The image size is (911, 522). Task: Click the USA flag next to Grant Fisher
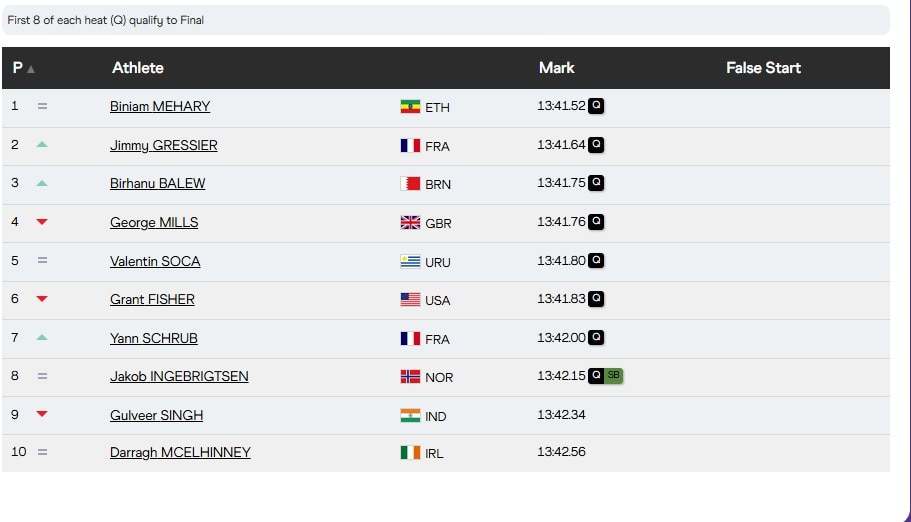pos(410,300)
